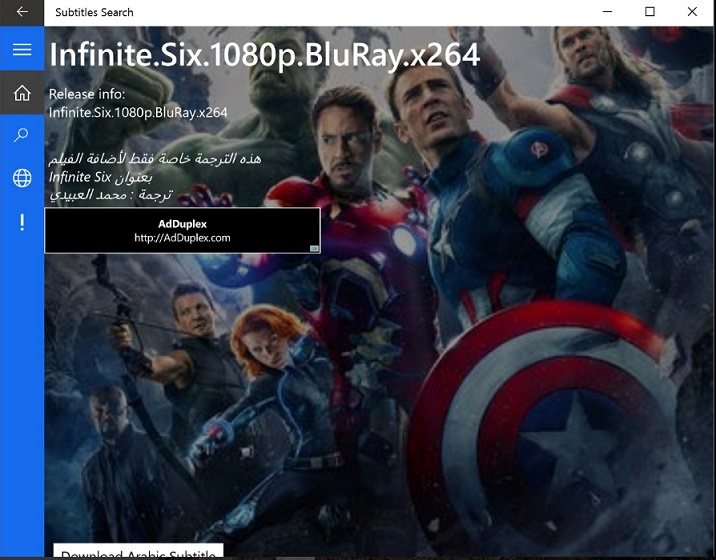Open the hamburger navigation menu
This screenshot has height=560, width=716.
coord(22,50)
